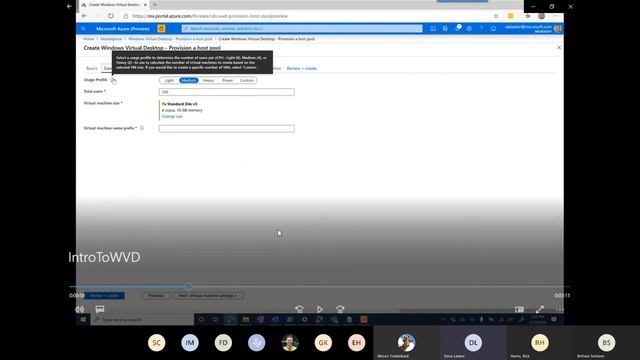
Task: Click the Virtual machine name prefix field
Action: pyautogui.click(x=227, y=129)
